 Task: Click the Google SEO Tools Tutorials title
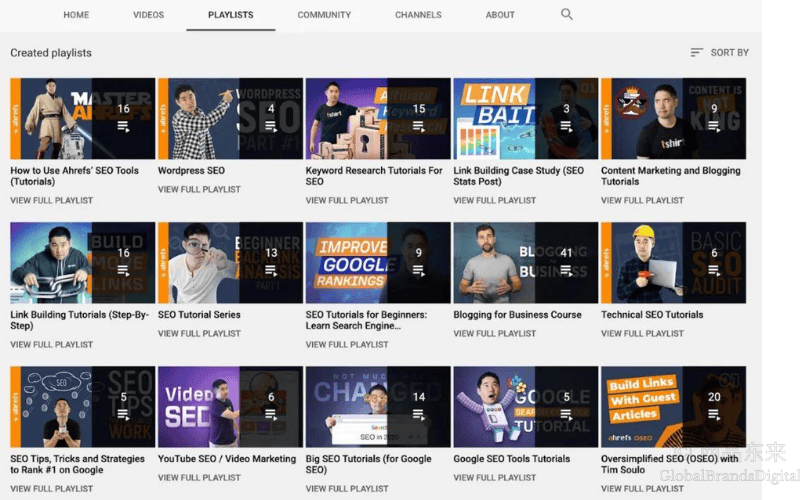coord(512,459)
